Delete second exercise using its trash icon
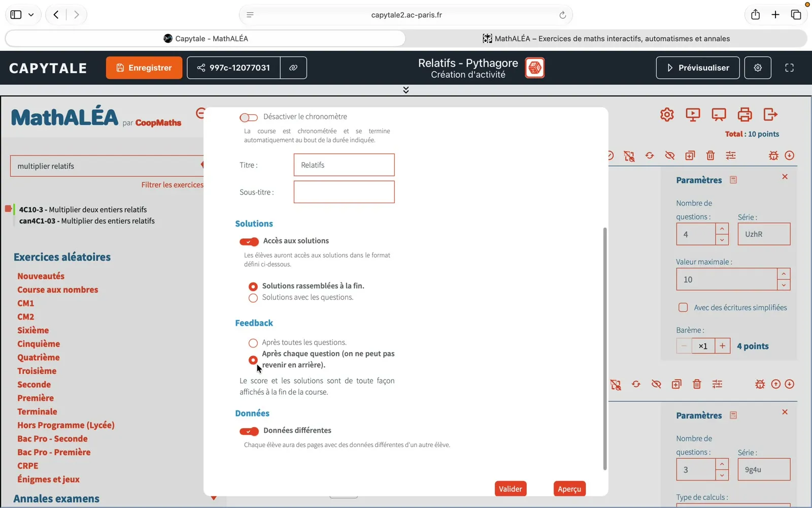 point(697,384)
